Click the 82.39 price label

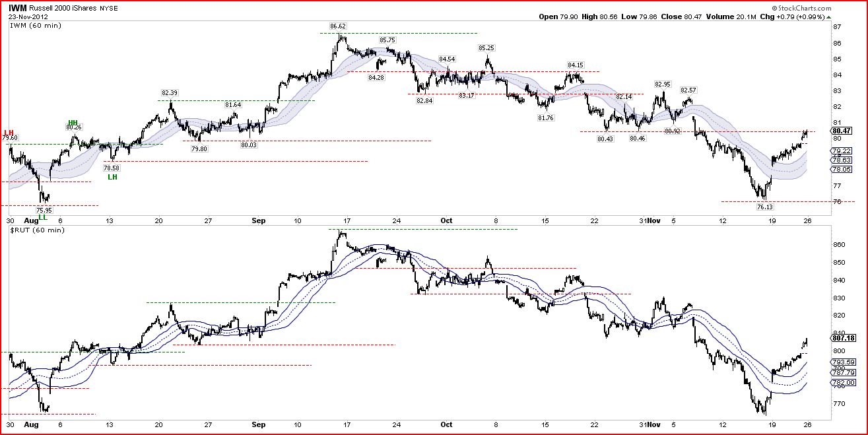click(x=170, y=92)
